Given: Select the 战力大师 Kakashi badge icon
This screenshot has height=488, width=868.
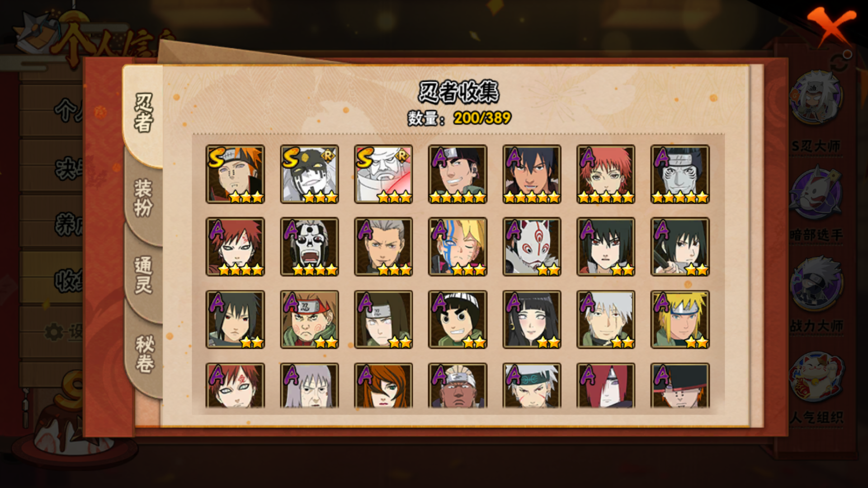Looking at the screenshot, I should tap(816, 283).
